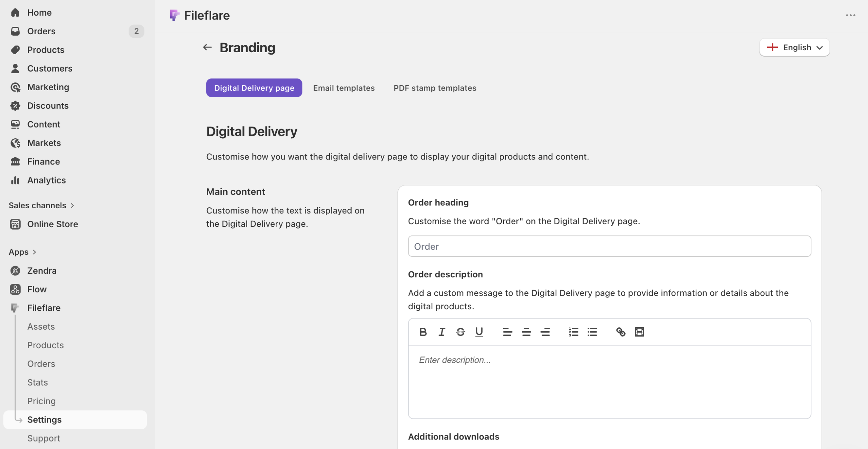868x449 pixels.
Task: Click the Finance bank icon
Action: [15, 162]
